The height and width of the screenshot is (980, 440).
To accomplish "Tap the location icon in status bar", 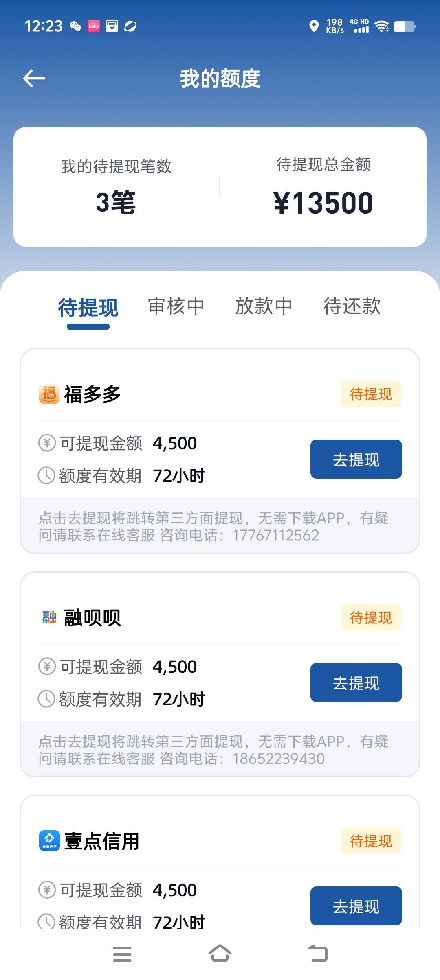I will coord(314,26).
